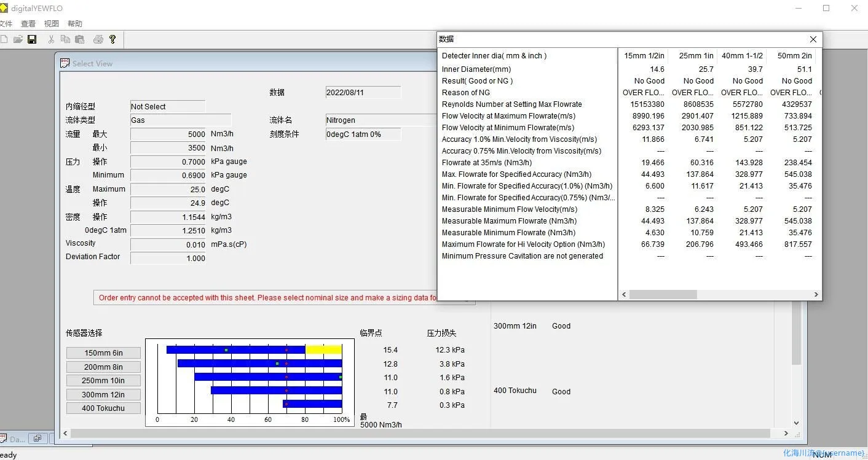Click the Deviation Factor 1.000 field
This screenshot has height=460, width=868.
[x=168, y=258]
